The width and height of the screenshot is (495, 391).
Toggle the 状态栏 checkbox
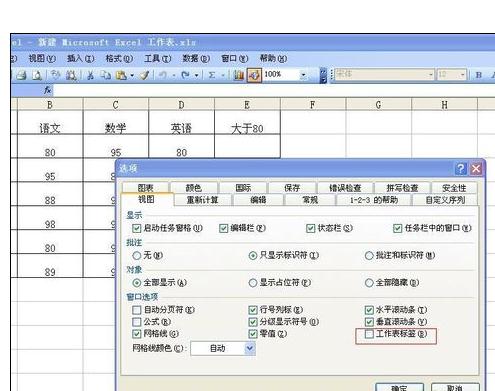point(310,228)
